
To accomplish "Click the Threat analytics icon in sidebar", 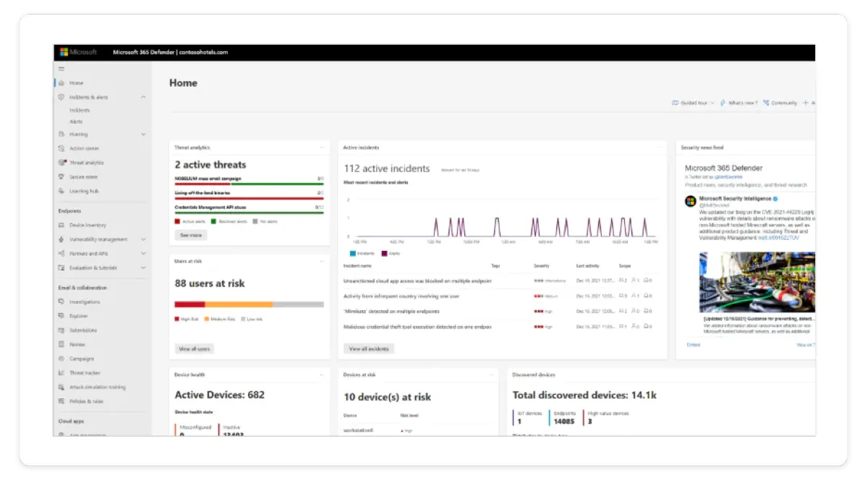I will pyautogui.click(x=61, y=163).
